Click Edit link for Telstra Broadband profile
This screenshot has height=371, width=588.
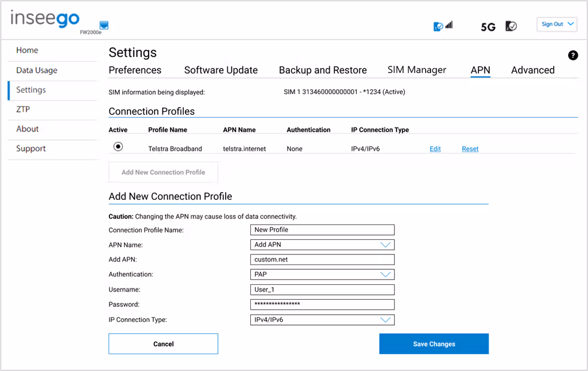tap(435, 149)
